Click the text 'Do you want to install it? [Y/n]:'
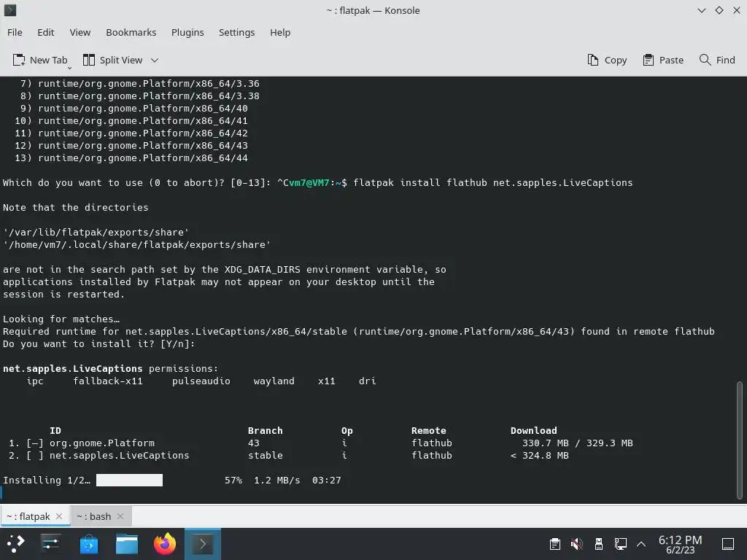 (99, 344)
